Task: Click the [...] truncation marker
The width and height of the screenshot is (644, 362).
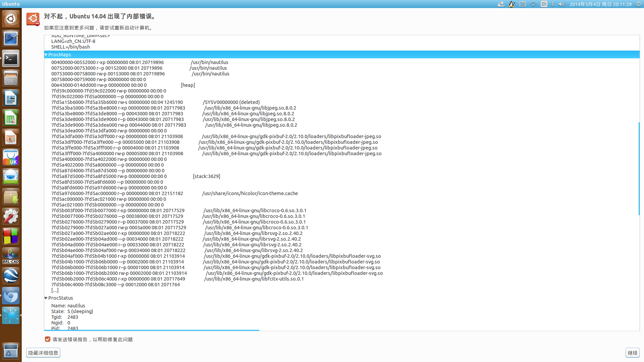Action: tap(55, 290)
